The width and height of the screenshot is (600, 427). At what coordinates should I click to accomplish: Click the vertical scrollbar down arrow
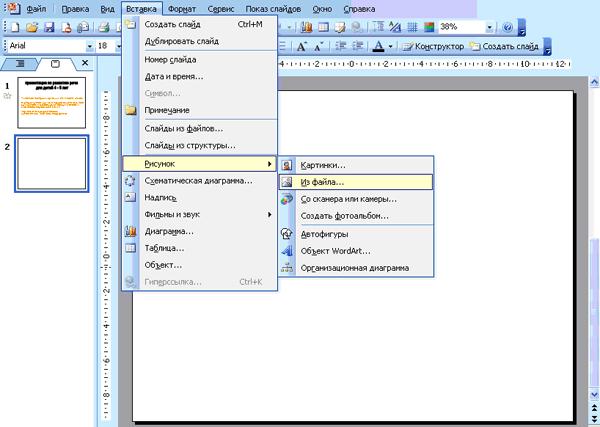pyautogui.click(x=594, y=394)
